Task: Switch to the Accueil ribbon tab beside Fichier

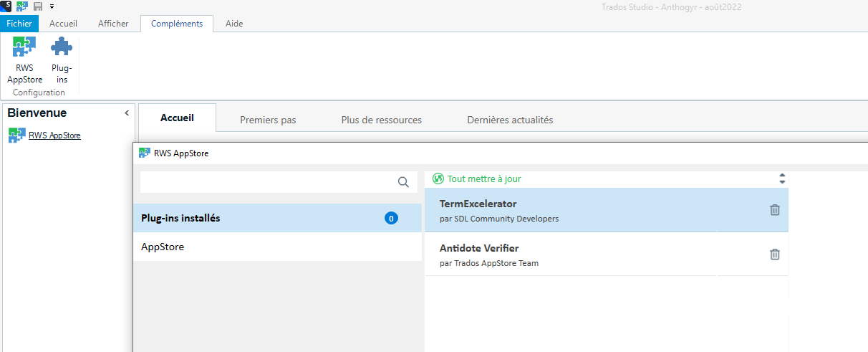Action: click(63, 24)
